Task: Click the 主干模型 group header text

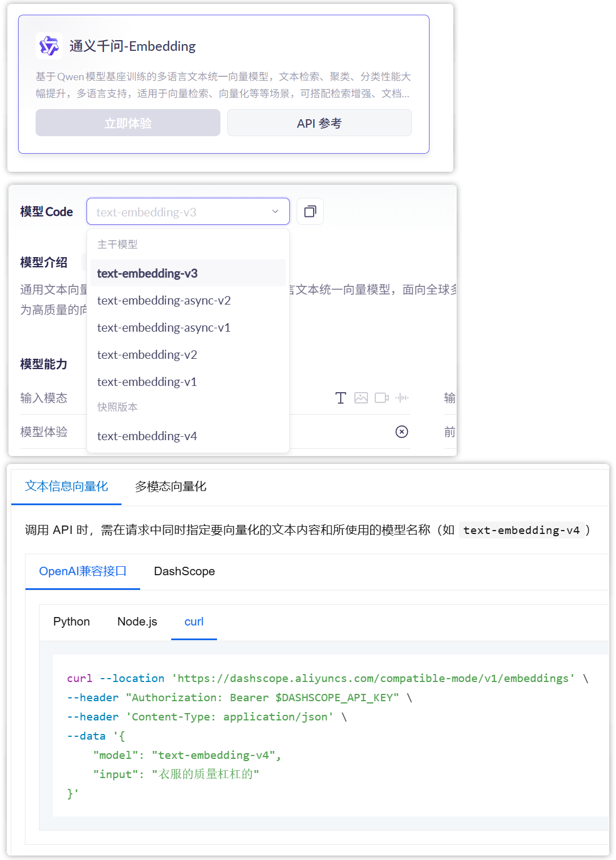Action: (x=118, y=244)
